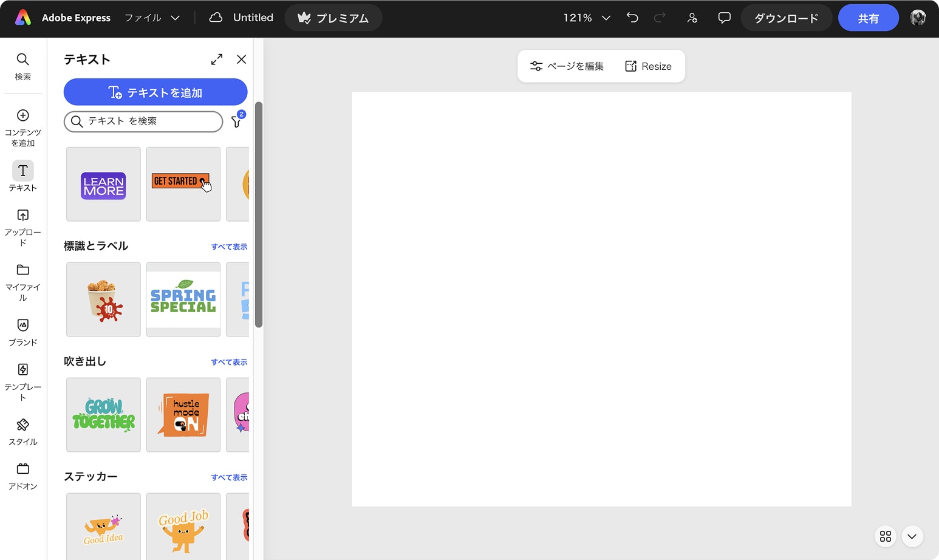
Task: Rename the Untitled document title
Action: (x=253, y=18)
